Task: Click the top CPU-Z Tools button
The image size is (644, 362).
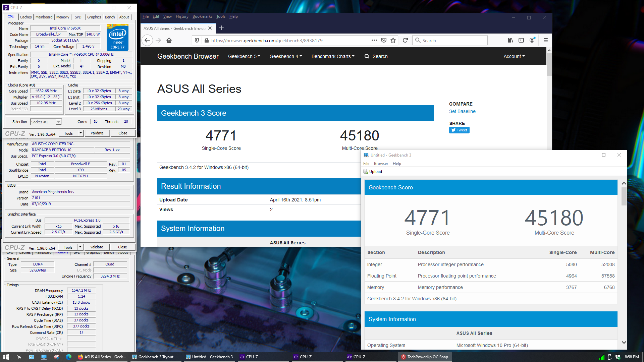Action: point(68,133)
